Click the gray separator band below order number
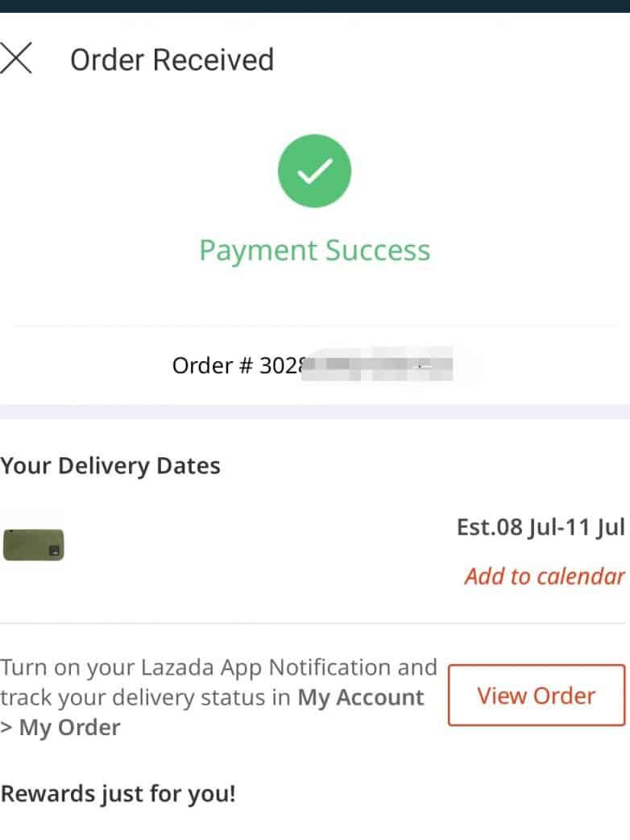The image size is (630, 840). coord(314,411)
